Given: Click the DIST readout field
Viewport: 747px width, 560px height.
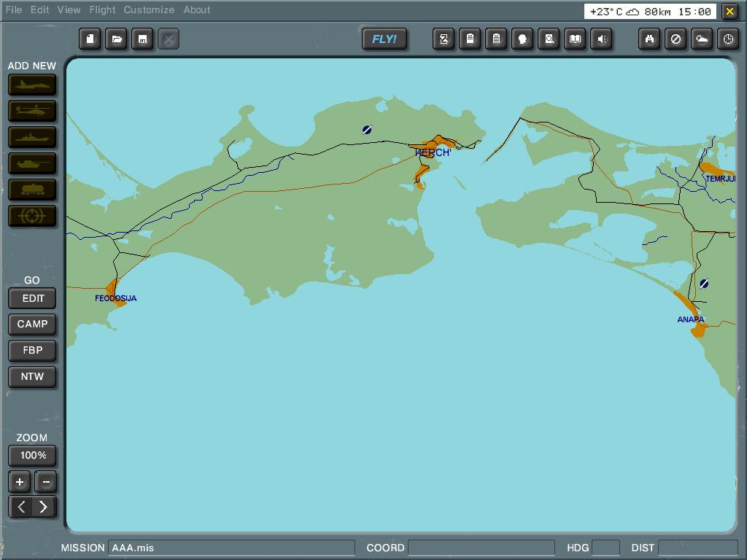Looking at the screenshot, I should pos(698,548).
